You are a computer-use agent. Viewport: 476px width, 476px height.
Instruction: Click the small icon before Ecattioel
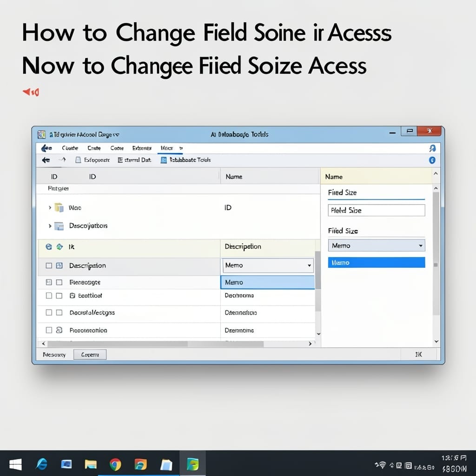tap(72, 295)
